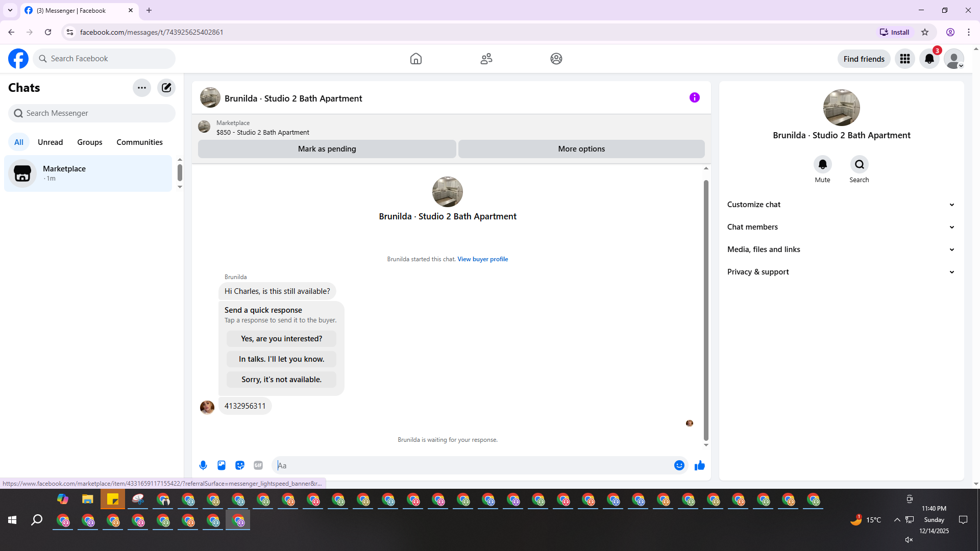Click the voice clip microphone icon
The image size is (980, 551).
203,465
